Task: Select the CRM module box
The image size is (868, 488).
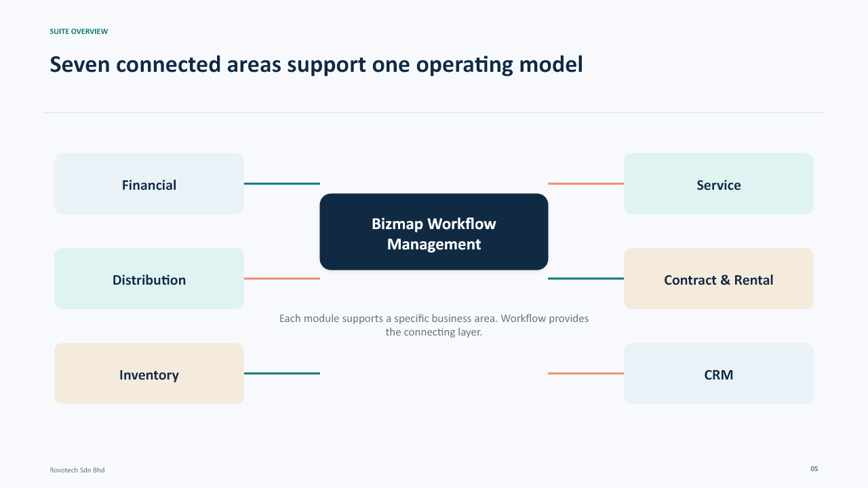Action: click(x=719, y=373)
